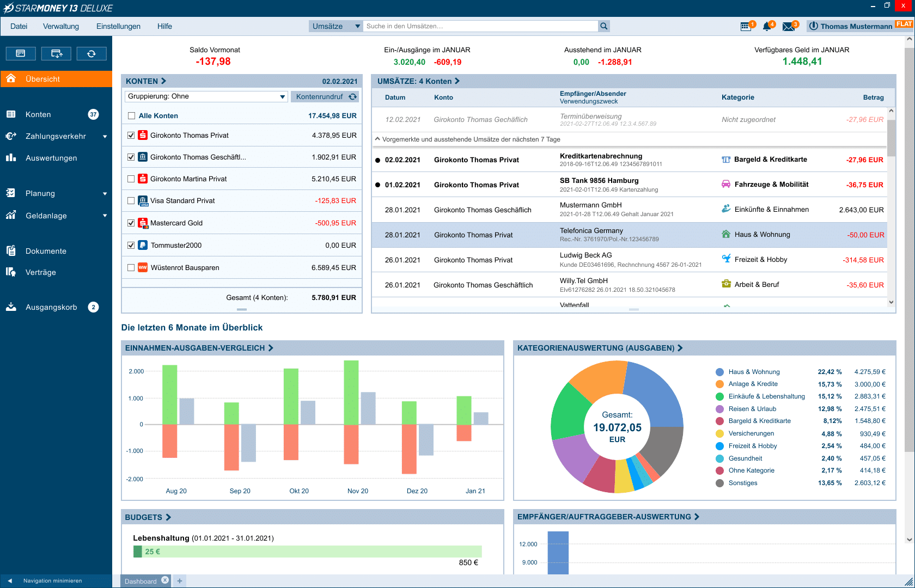Open Ausgangskorb in the sidebar
915x588 pixels.
51,307
